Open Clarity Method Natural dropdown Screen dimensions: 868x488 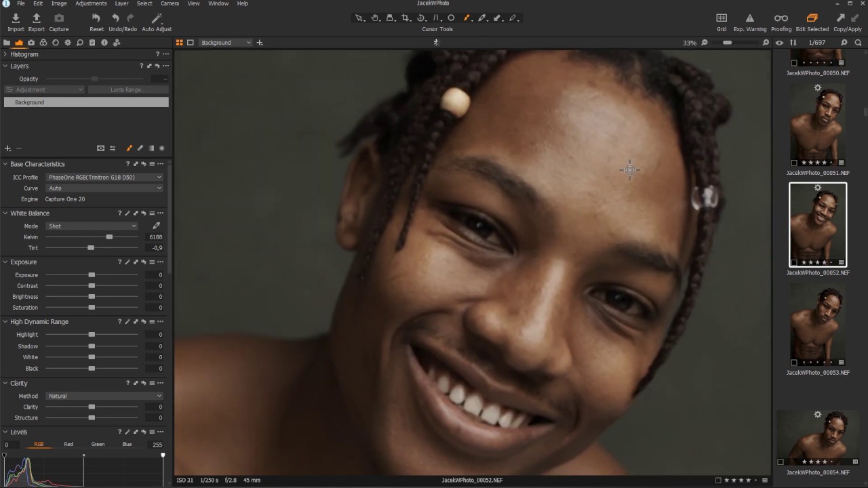[x=104, y=396]
